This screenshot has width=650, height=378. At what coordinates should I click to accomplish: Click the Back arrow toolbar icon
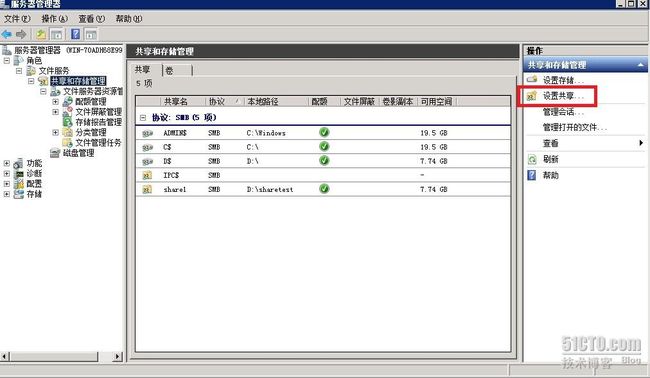(x=7, y=34)
